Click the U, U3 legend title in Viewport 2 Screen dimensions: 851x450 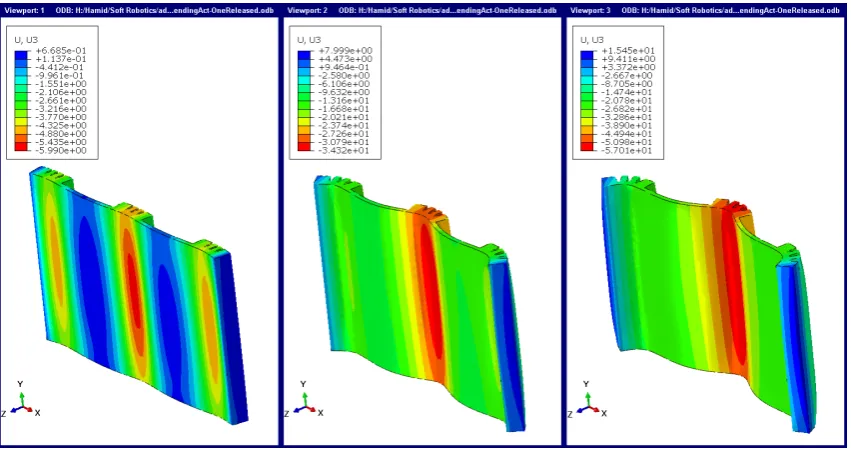(309, 40)
